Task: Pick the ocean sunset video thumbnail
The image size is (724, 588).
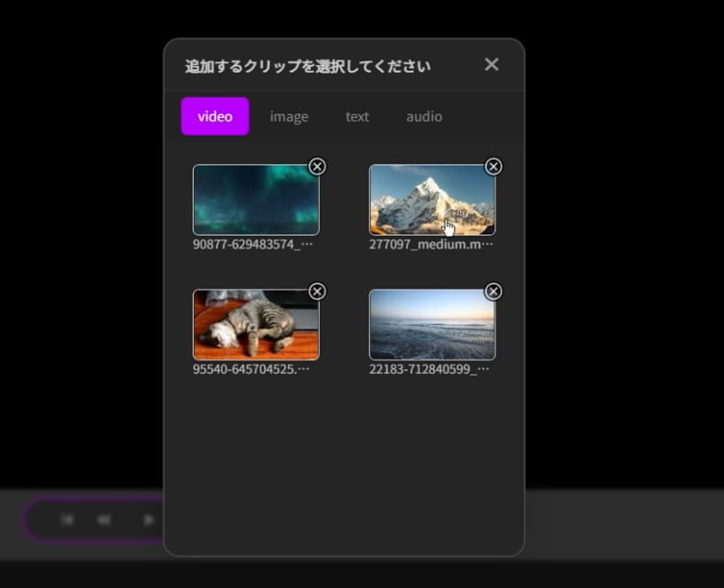Action: click(x=432, y=325)
